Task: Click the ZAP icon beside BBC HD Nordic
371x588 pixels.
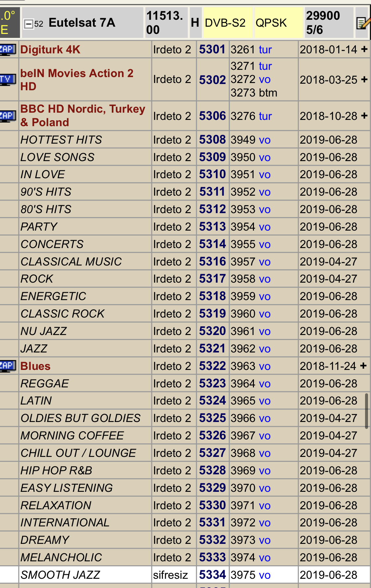Action: pos(8,116)
